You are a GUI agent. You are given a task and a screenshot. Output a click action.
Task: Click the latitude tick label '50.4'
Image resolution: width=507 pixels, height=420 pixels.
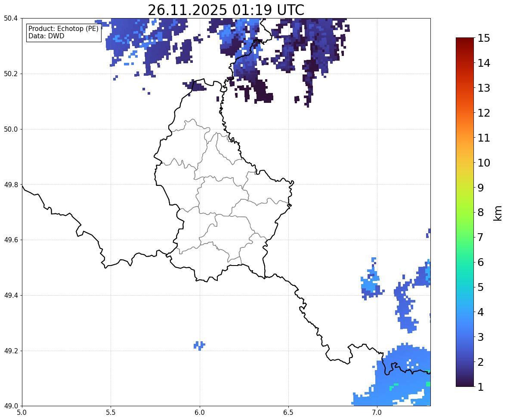coord(11,19)
